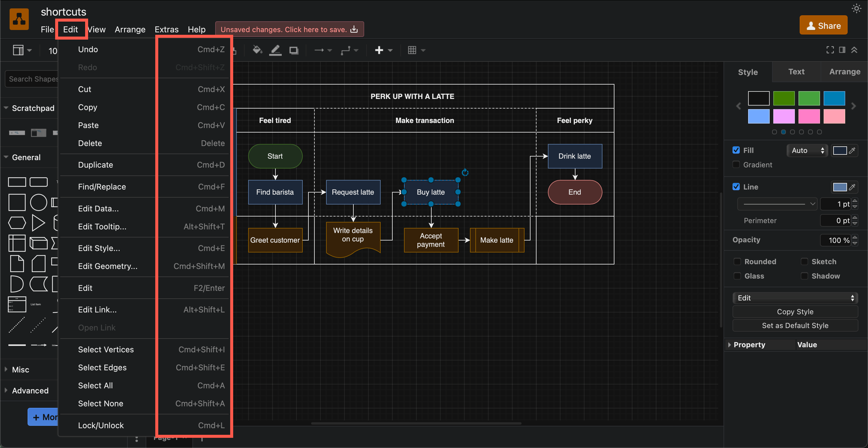Pick the green color swatch in Style panel
Screen dimensions: 868x448
[784, 98]
